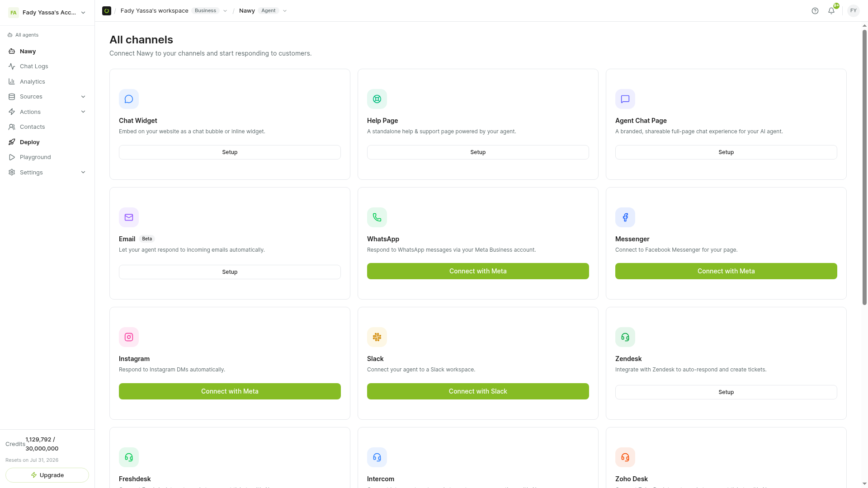868x488 pixels.
Task: Click the Beta badge next to Email
Action: (147, 239)
